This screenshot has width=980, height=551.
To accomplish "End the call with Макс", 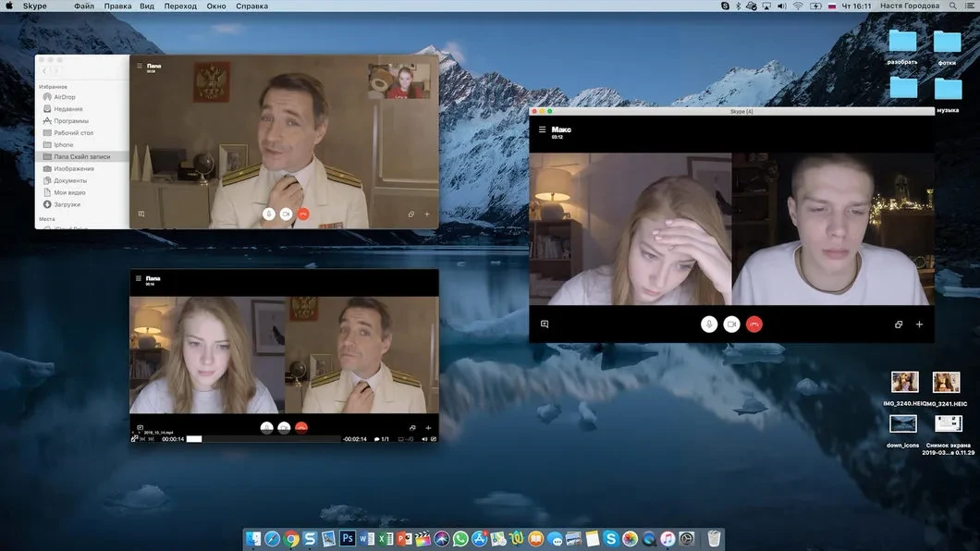I will click(754, 324).
